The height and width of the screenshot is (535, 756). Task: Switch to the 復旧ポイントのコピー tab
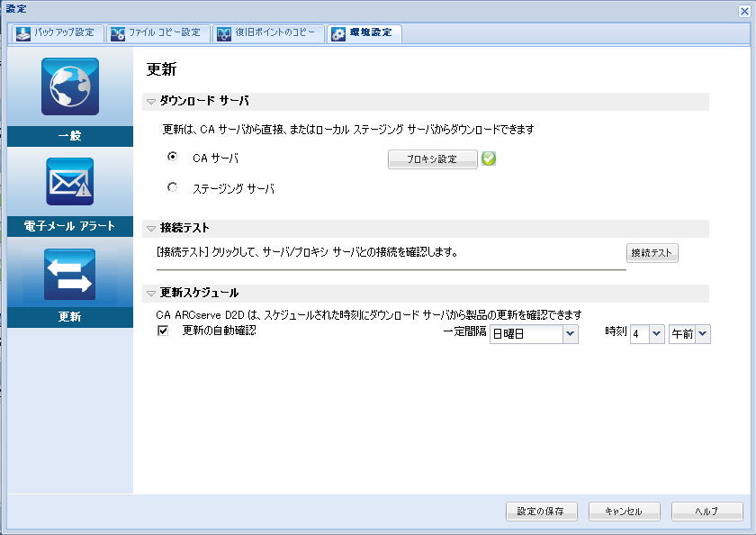pos(268,33)
